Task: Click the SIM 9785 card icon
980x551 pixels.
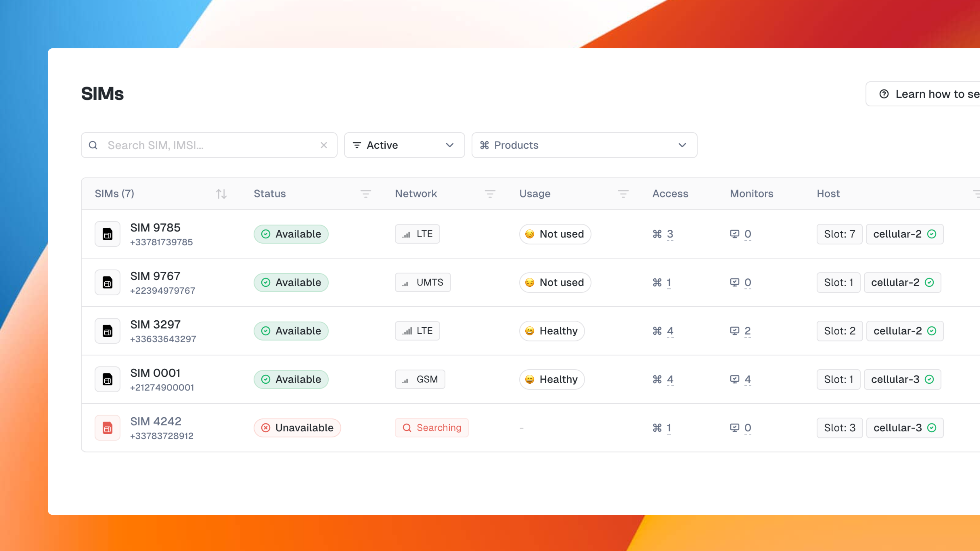Action: coord(107,234)
